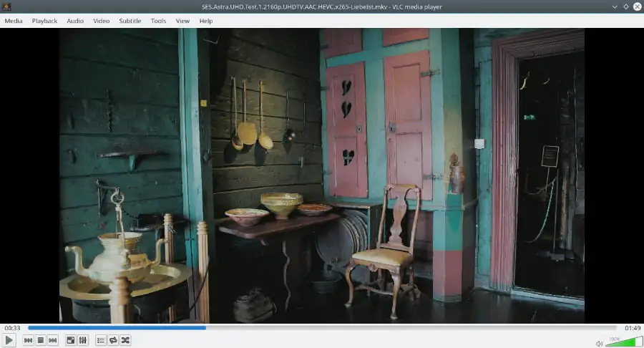Screen dimensions: 644x348
Task: Click the total duration 01:49 label
Action: pyautogui.click(x=632, y=328)
